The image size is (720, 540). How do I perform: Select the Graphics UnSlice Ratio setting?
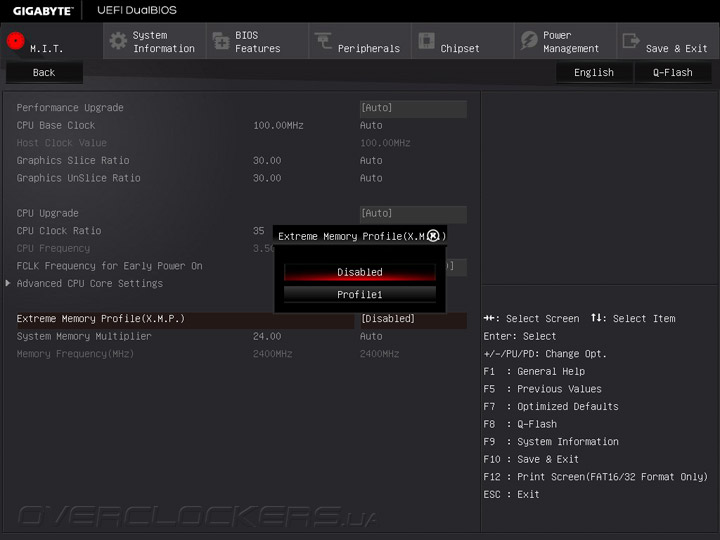79,178
